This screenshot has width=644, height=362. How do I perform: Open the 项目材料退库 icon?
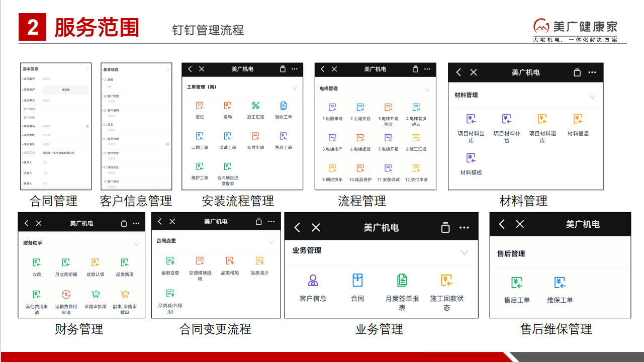point(542,119)
